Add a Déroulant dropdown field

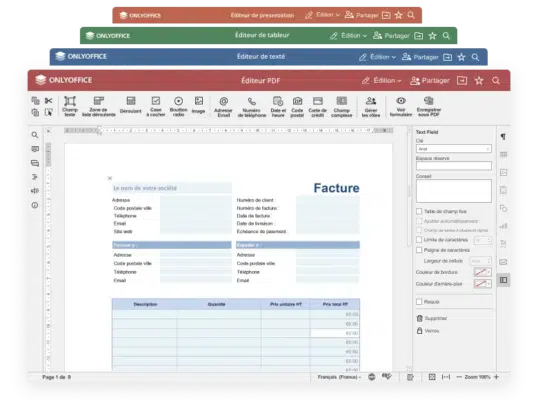pyautogui.click(x=130, y=105)
